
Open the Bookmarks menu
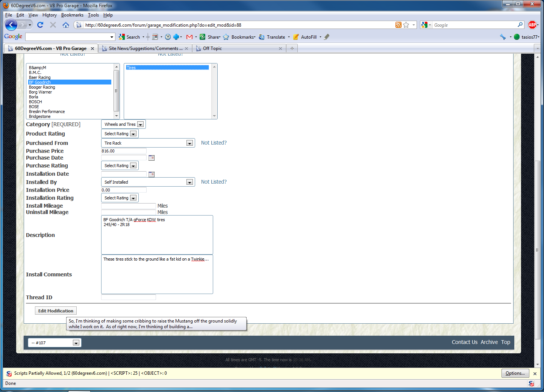pos(72,15)
